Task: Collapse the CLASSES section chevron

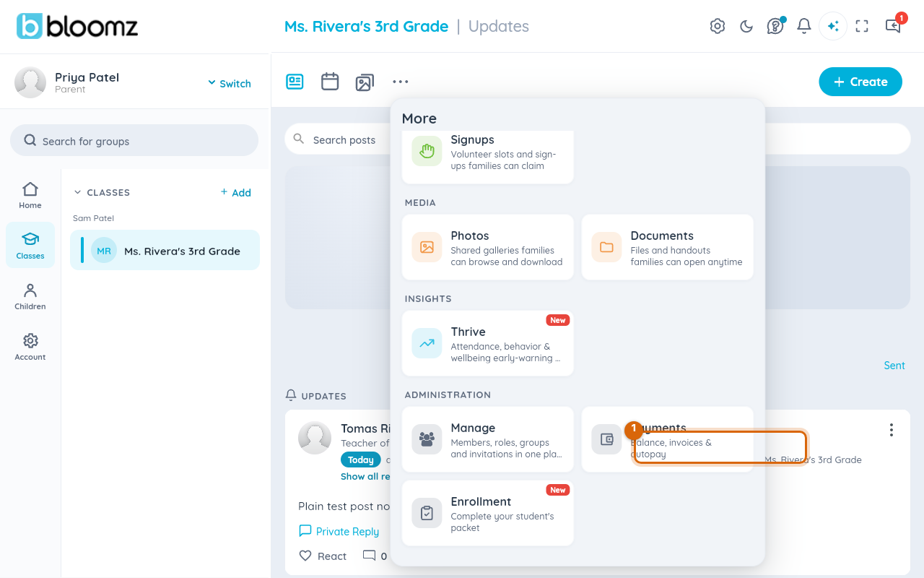Action: click(78, 192)
